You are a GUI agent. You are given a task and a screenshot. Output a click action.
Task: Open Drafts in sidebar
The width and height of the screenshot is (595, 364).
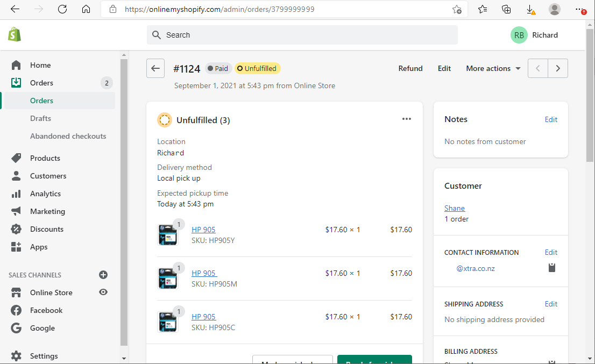pyautogui.click(x=40, y=119)
